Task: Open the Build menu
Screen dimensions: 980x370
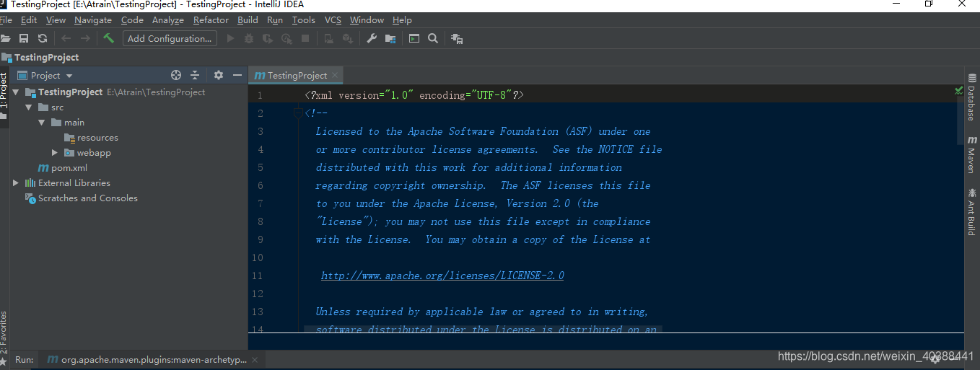Action: click(x=248, y=20)
